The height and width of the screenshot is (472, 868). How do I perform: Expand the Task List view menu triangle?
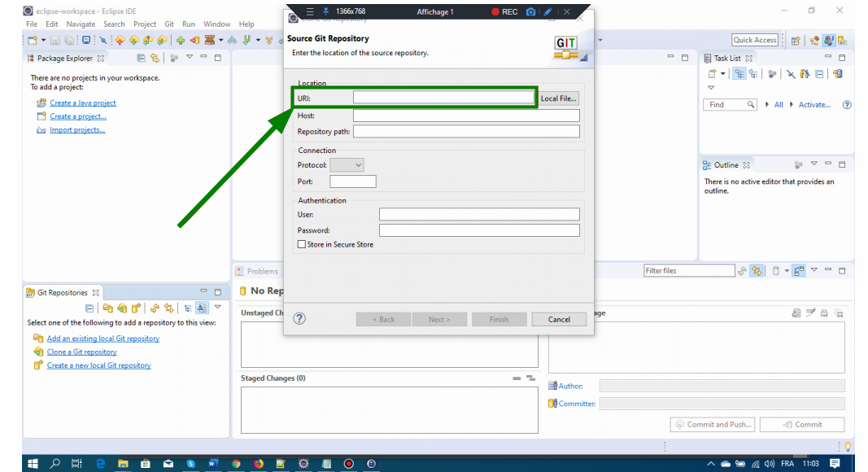point(711,88)
